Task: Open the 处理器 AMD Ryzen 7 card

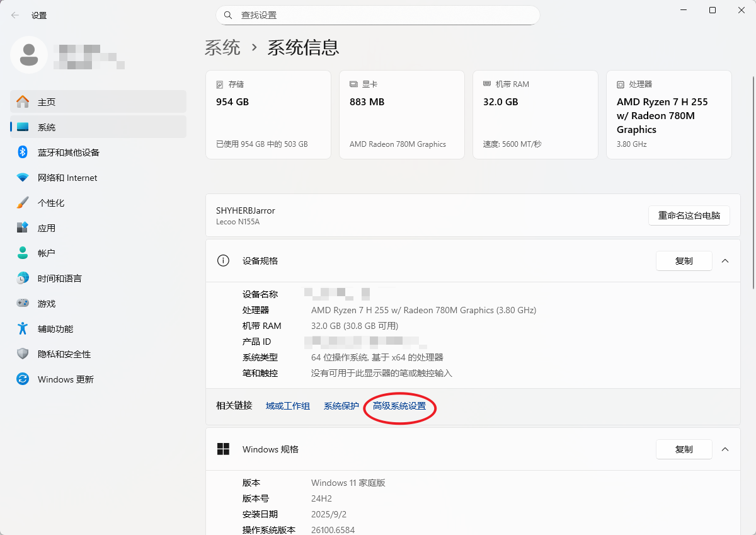Action: 669,115
